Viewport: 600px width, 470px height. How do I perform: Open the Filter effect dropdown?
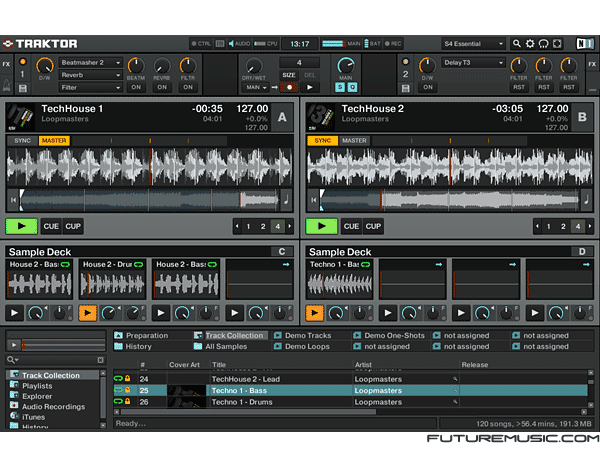pos(91,87)
